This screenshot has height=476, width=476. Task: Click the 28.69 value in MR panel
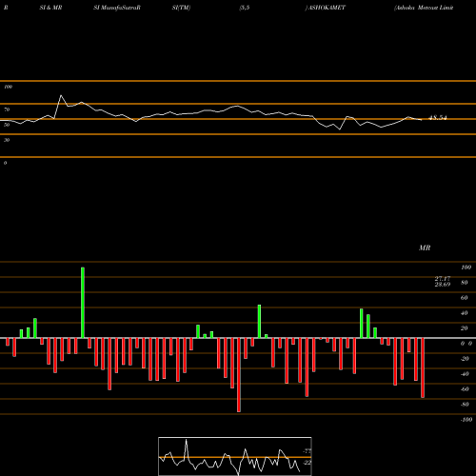[443, 285]
